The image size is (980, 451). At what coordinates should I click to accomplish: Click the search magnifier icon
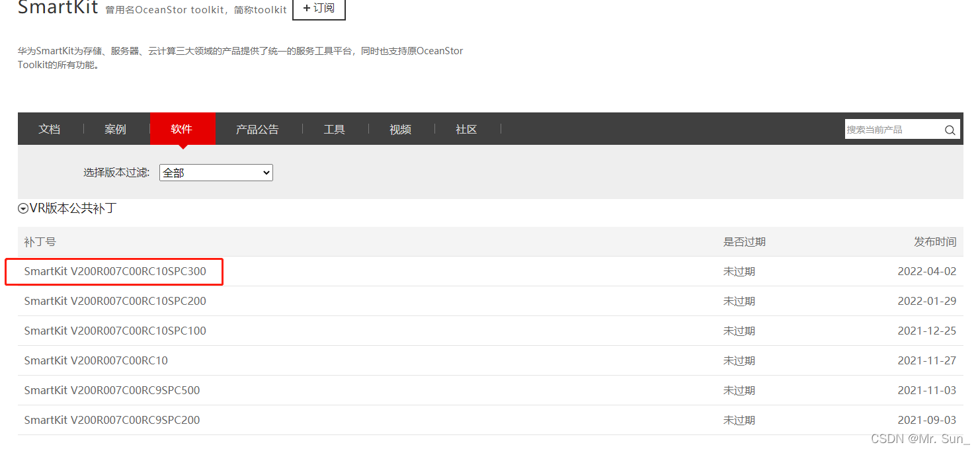pyautogui.click(x=950, y=130)
